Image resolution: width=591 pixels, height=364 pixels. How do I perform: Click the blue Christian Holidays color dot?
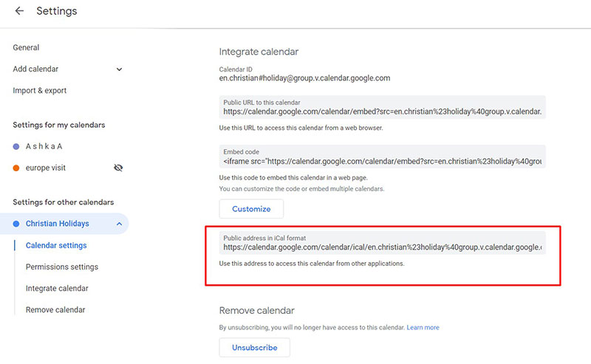pos(16,224)
